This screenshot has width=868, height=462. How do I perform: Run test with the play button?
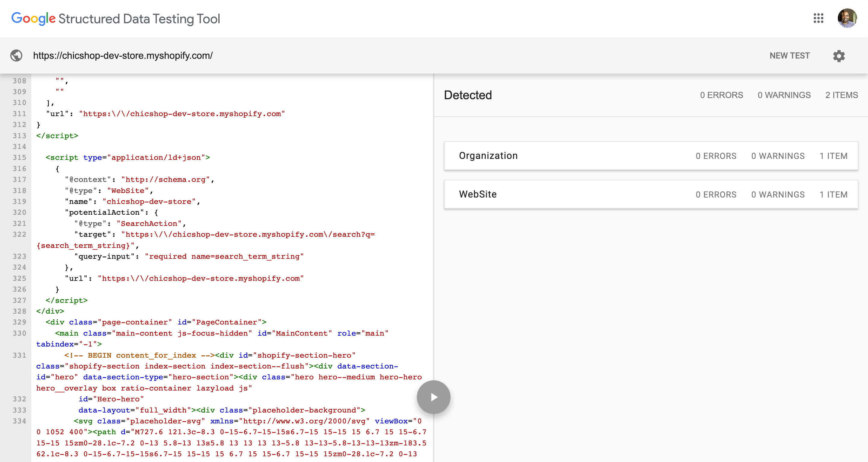[x=433, y=397]
